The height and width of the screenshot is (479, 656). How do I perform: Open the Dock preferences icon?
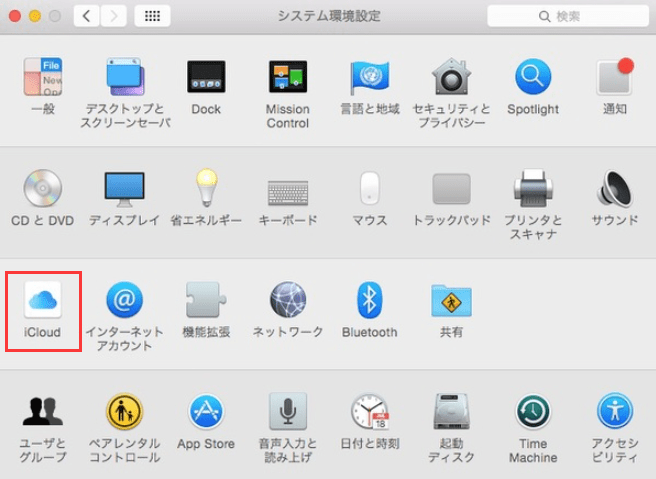coord(206,77)
